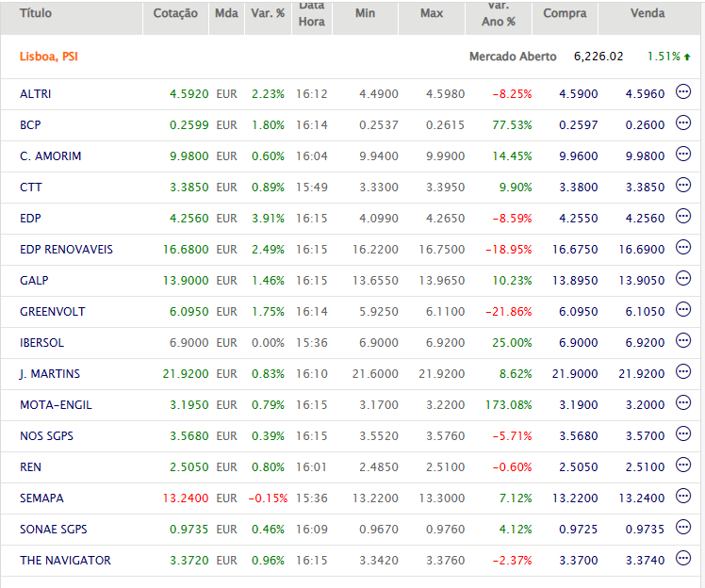Open the more options icon for J. MARTINS
Image resolution: width=705 pixels, height=588 pixels.
683,372
